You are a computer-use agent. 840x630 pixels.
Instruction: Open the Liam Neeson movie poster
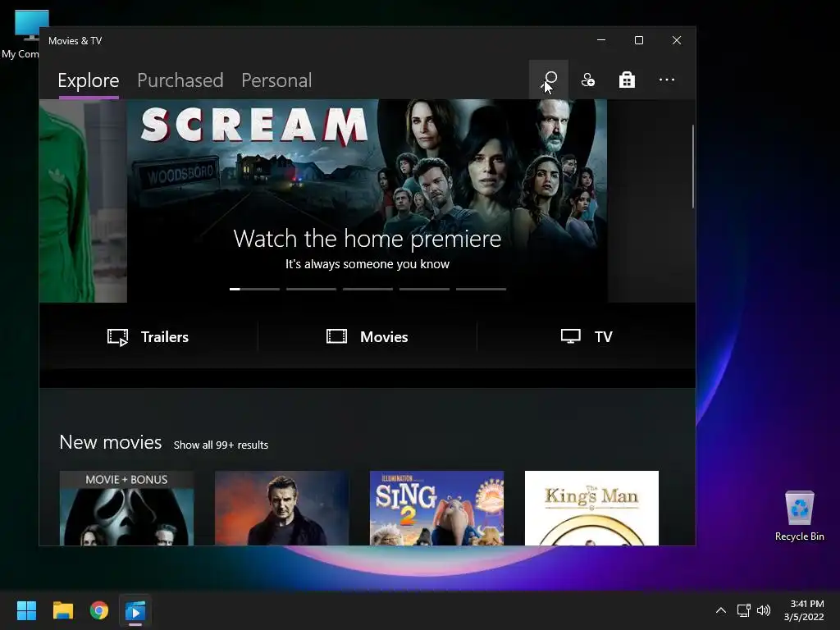coord(282,508)
